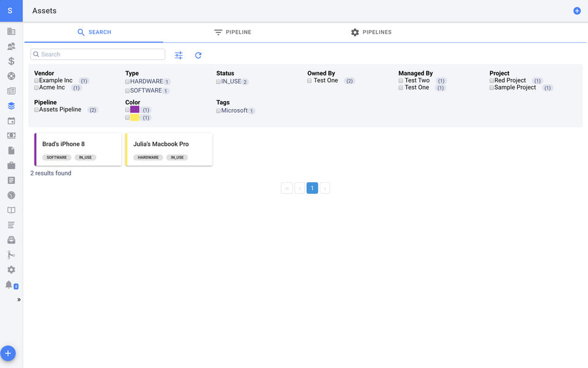This screenshot has height=368, width=588.
Task: Click the dollar sign sidebar icon
Action: point(11,61)
